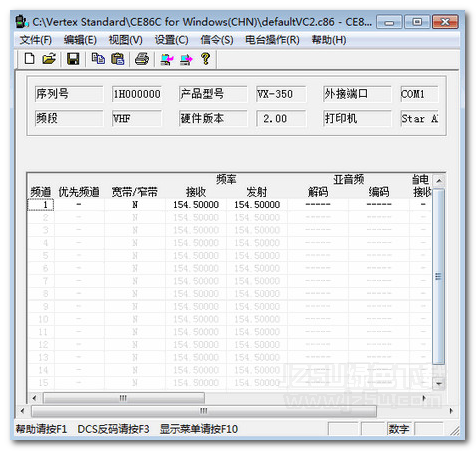Open the 设置(C) menu

(171, 40)
